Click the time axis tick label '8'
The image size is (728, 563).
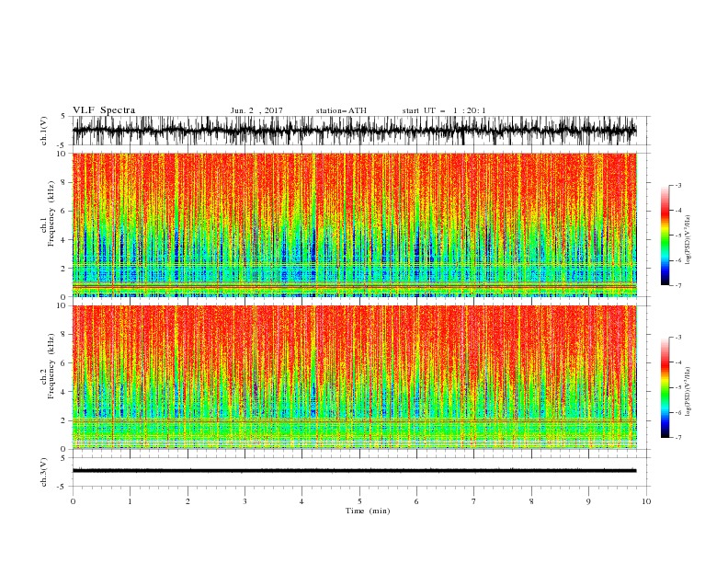531,501
